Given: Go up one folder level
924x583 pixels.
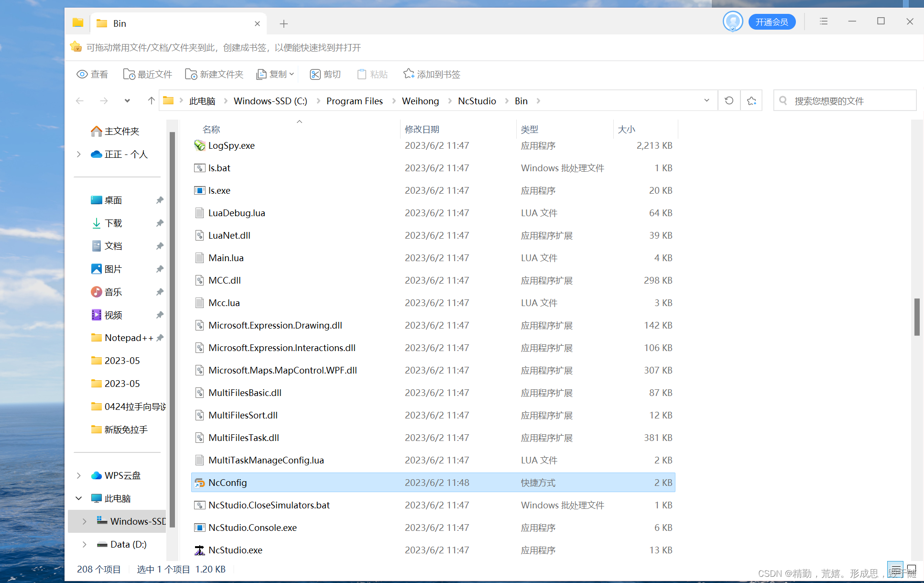Looking at the screenshot, I should click(x=151, y=100).
